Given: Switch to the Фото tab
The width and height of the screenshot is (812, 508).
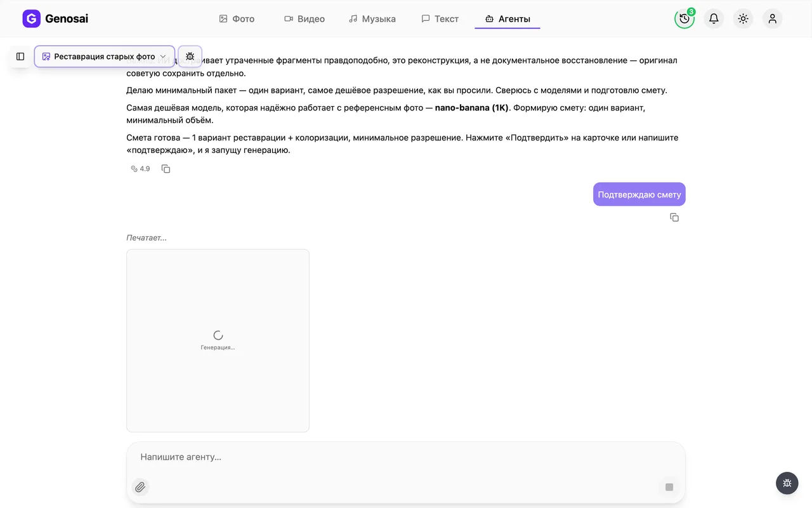Looking at the screenshot, I should [x=237, y=19].
